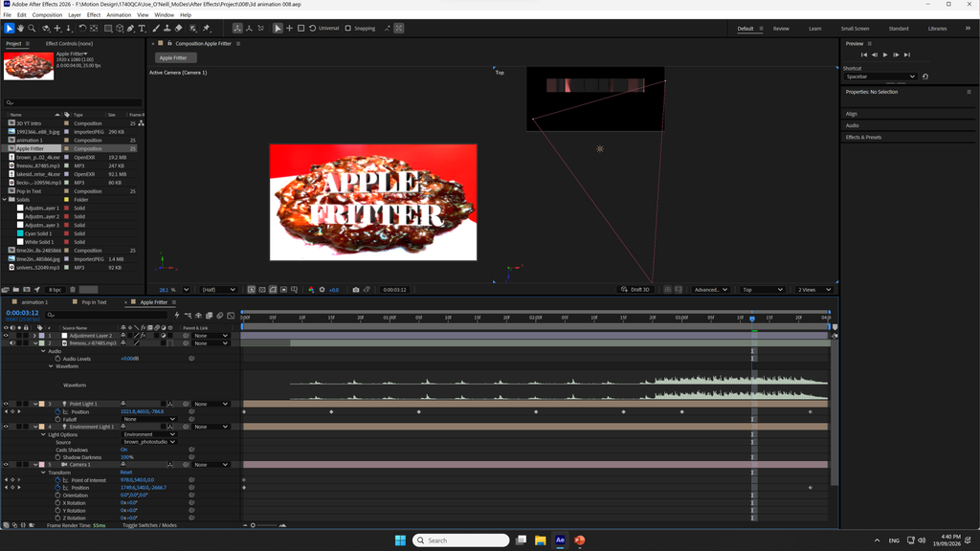Select the Pen tool

click(130, 28)
